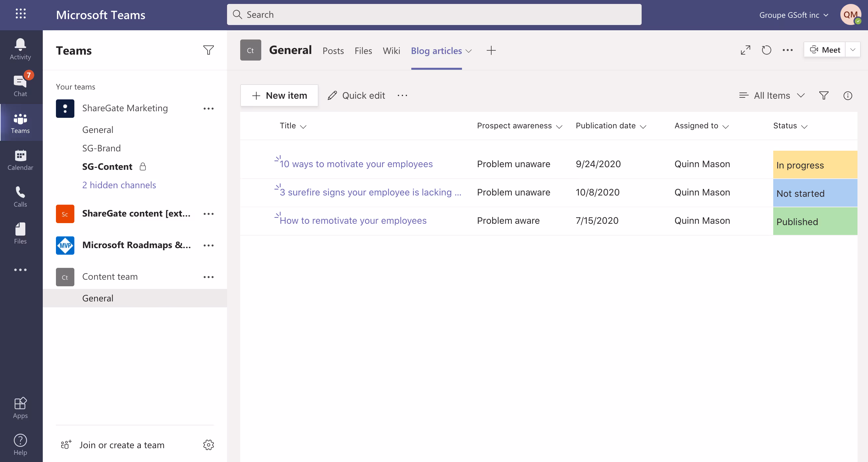868x462 pixels.
Task: Click the yellow In progress status cell
Action: (814, 165)
